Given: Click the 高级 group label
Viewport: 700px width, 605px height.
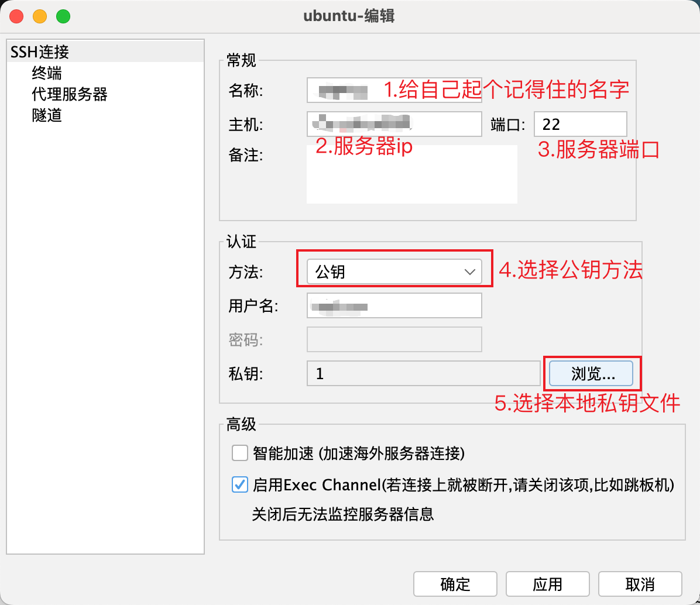Looking at the screenshot, I should click(241, 424).
